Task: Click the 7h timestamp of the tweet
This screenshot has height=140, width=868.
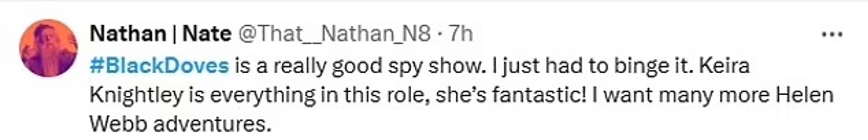Action: (x=461, y=34)
